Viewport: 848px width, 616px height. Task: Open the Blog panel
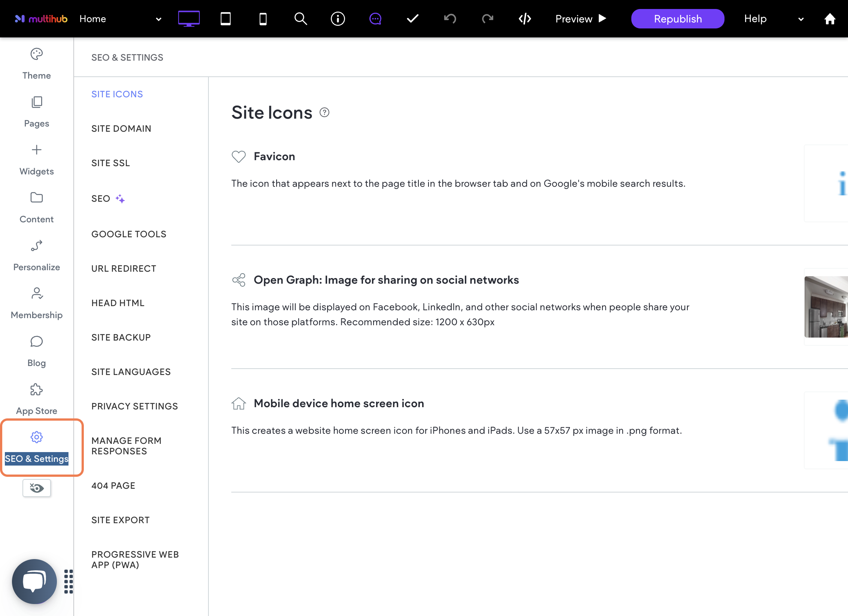point(37,352)
